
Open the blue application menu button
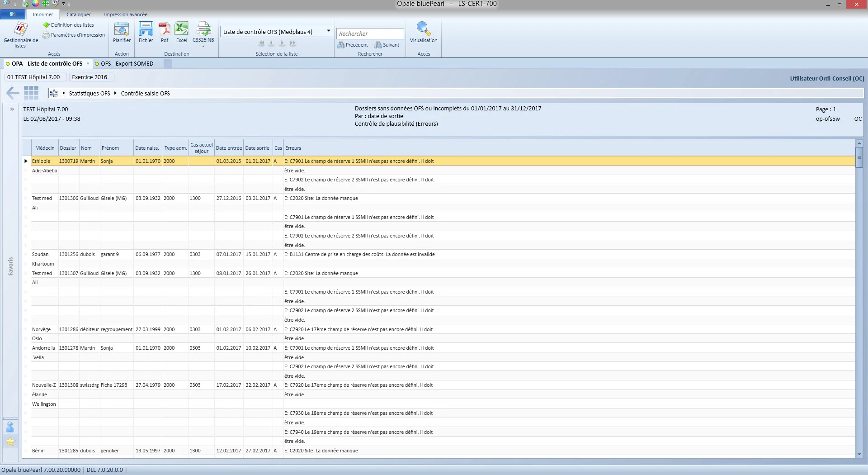(12, 14)
